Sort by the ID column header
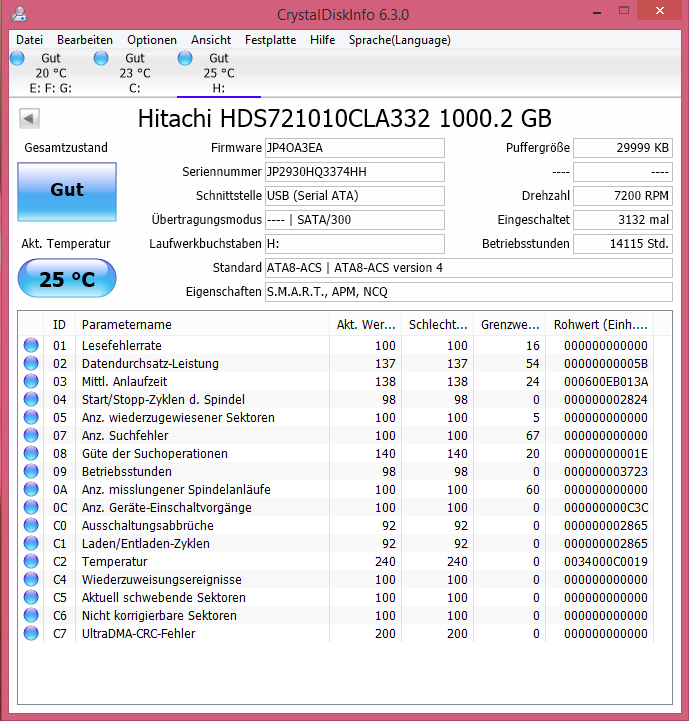The image size is (689, 721). point(59,325)
